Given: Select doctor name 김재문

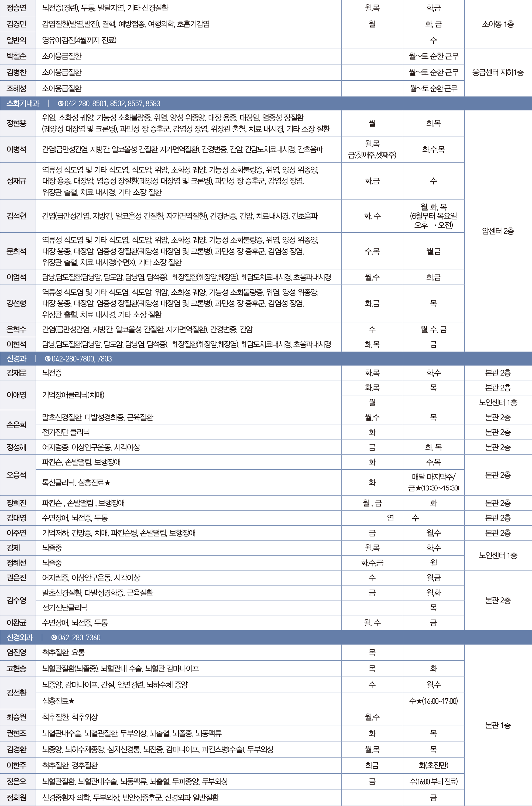Looking at the screenshot, I should (x=17, y=373).
